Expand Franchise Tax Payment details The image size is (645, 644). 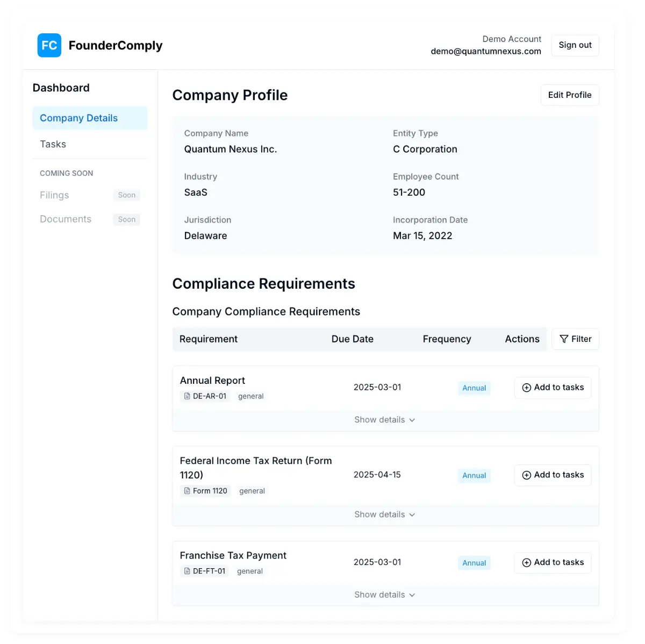point(385,595)
